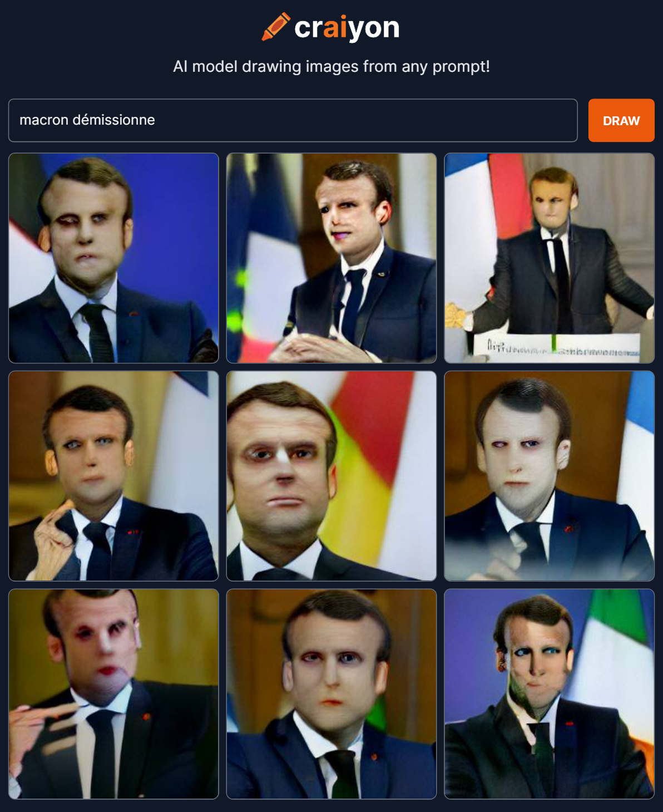Select the close-up face thumbnail with red-yellow flag
663x812 pixels.
tap(331, 476)
